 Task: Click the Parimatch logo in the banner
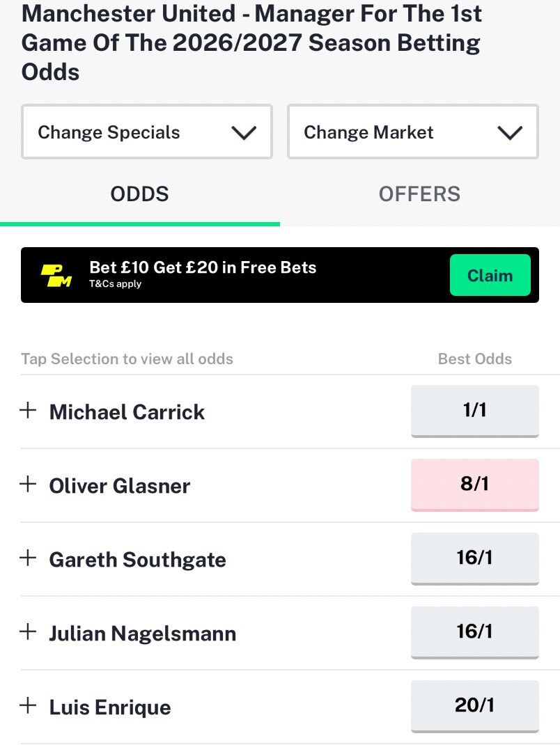(56, 276)
